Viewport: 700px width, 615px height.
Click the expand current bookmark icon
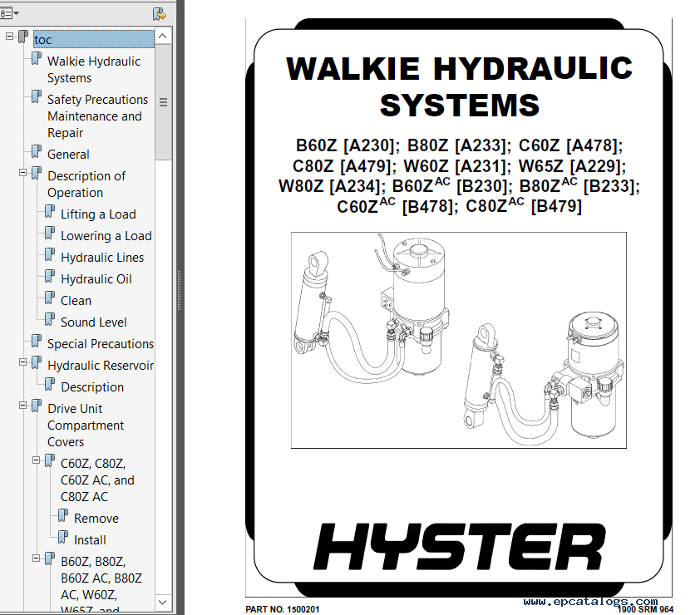(160, 14)
